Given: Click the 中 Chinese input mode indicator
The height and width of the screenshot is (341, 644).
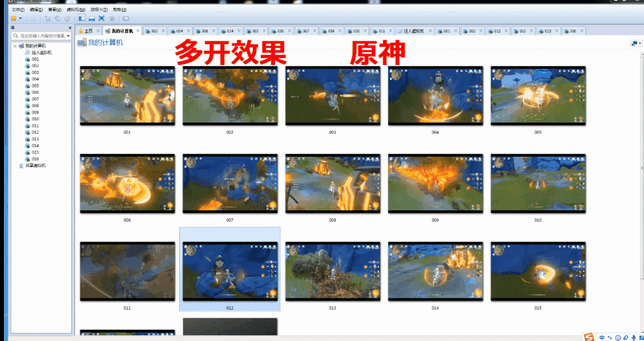Looking at the screenshot, I should point(602,337).
